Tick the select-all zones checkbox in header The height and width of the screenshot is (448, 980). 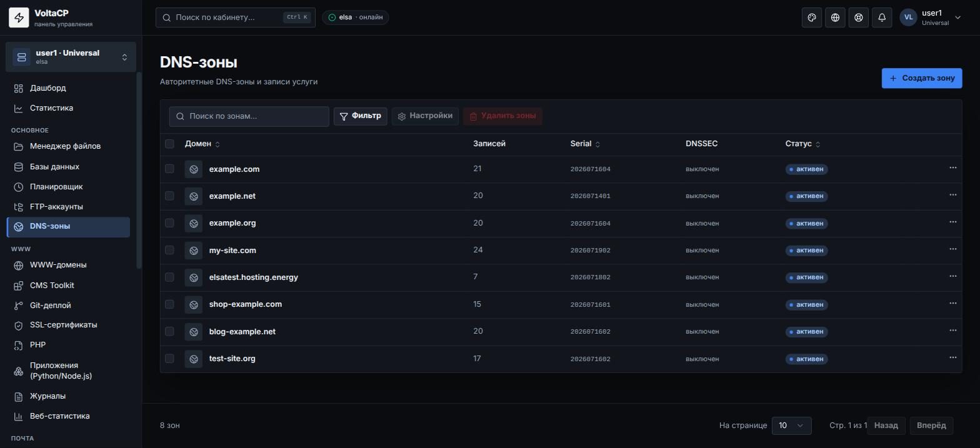169,144
